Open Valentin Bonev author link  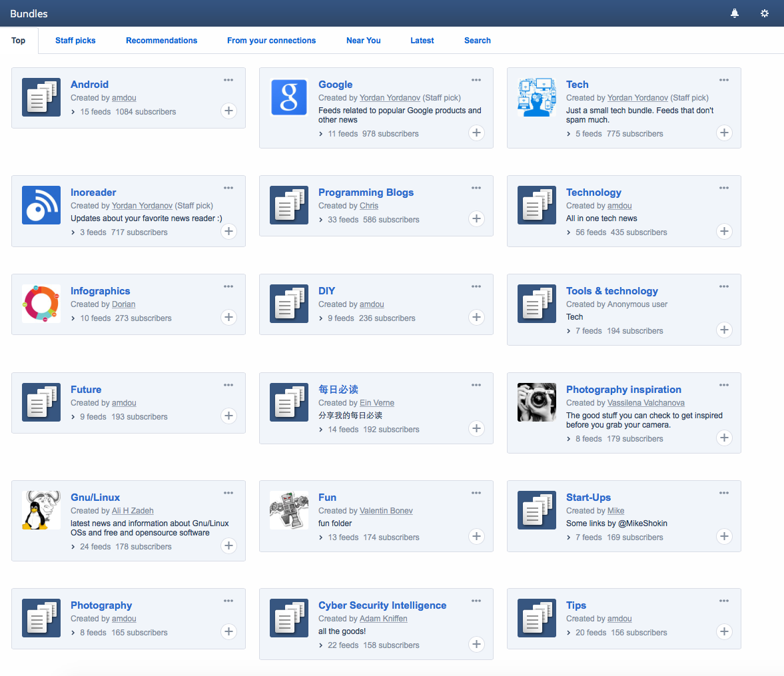tap(386, 511)
